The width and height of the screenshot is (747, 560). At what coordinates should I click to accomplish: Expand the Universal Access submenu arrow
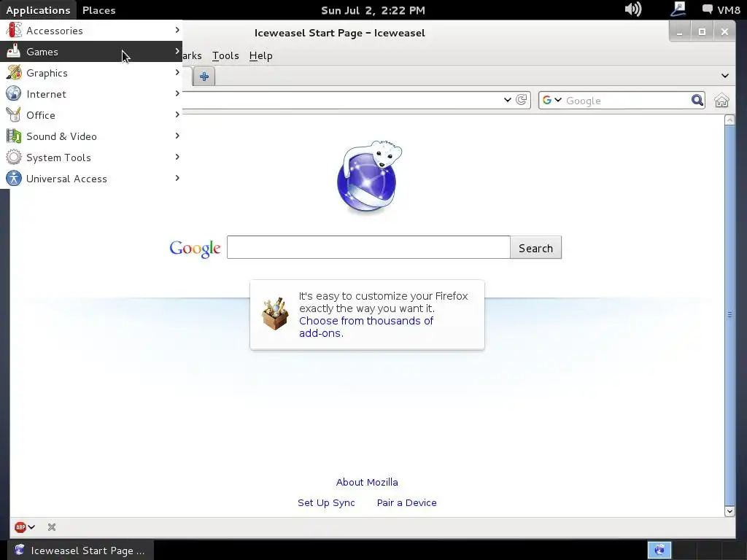(x=177, y=178)
